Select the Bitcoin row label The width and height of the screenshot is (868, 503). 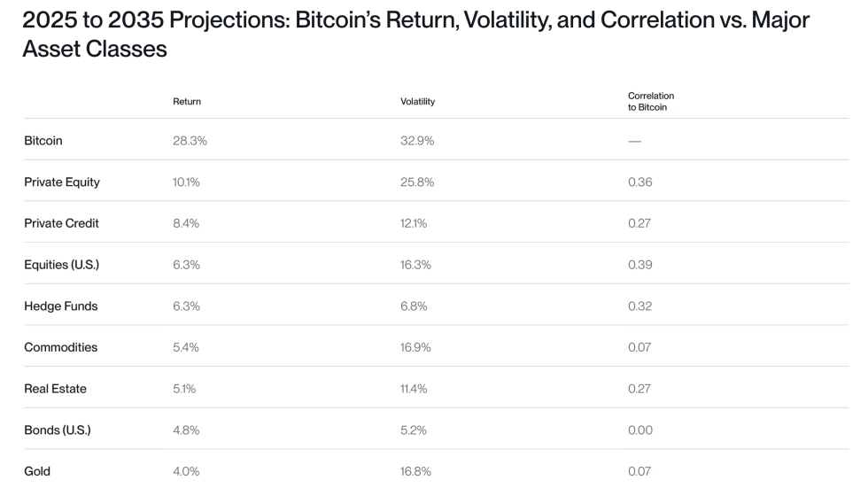point(43,141)
